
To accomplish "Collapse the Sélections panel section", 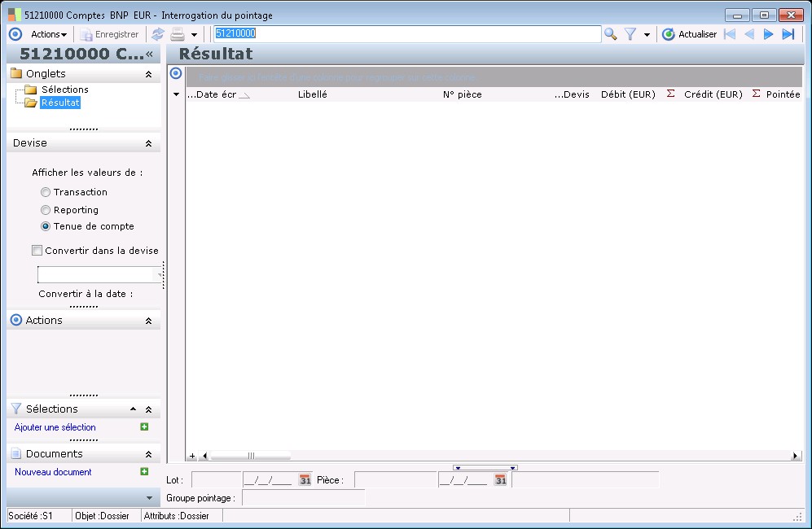I will click(x=148, y=409).
